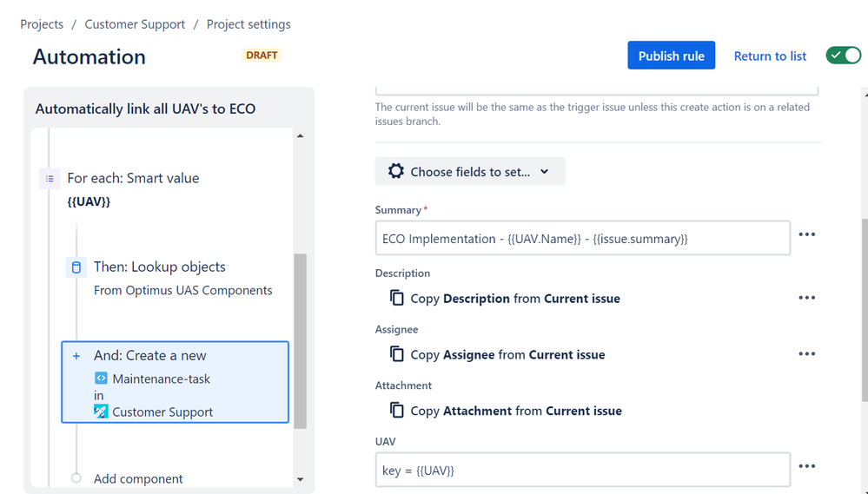The width and height of the screenshot is (868, 494).
Task: Click From Optimus UAS Components text
Action: 182,290
